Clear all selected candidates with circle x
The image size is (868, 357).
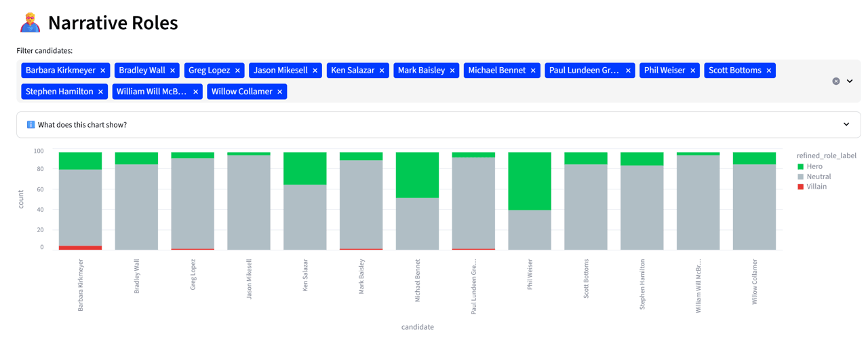point(836,81)
